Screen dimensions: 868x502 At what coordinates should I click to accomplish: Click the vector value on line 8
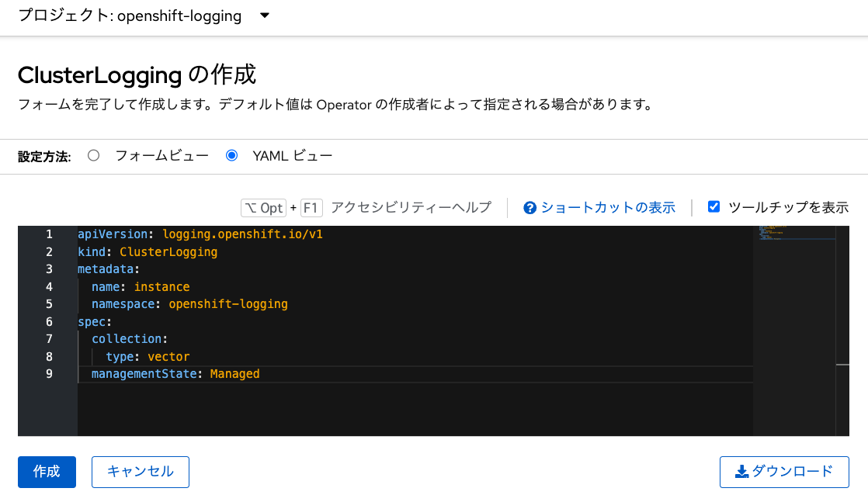point(168,356)
